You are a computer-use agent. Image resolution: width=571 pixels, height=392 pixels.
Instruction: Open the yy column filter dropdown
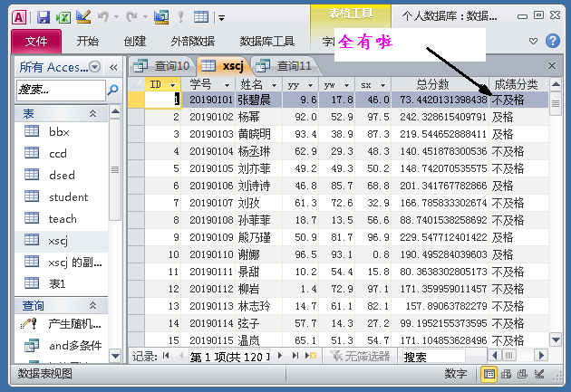[x=310, y=85]
